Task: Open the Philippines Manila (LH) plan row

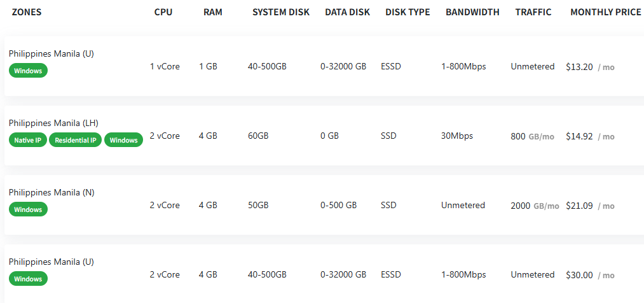Action: [x=324, y=136]
